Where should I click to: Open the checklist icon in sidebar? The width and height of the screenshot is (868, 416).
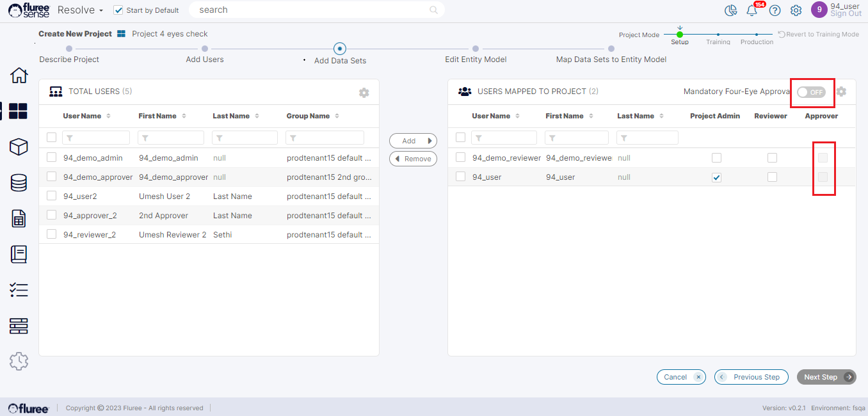[19, 290]
